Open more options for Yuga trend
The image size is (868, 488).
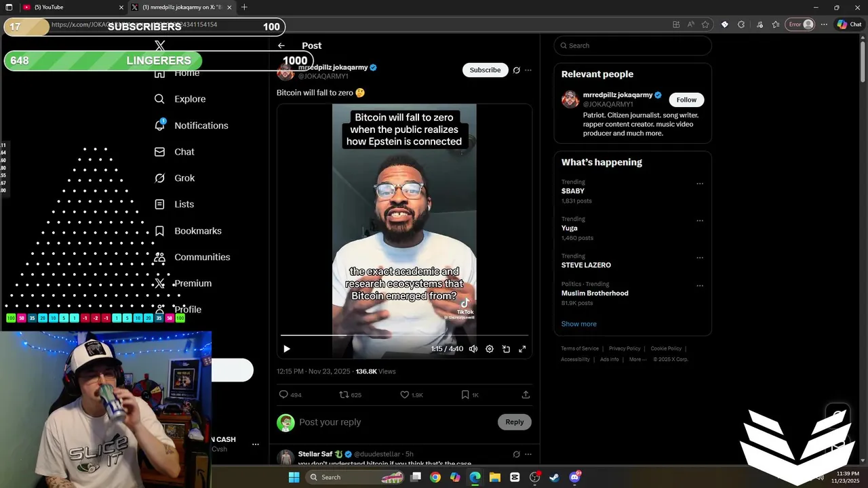click(x=700, y=221)
